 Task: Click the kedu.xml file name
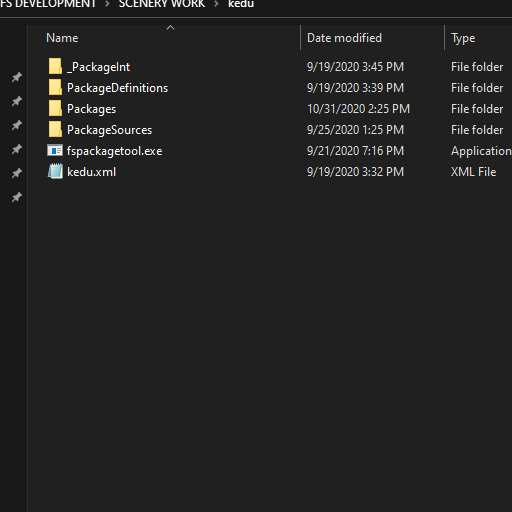pos(91,172)
